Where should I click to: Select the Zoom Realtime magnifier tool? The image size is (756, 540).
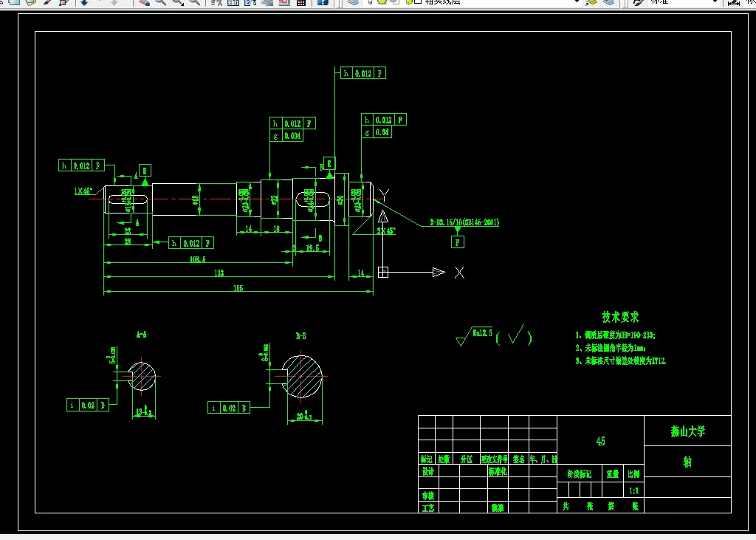160,2
